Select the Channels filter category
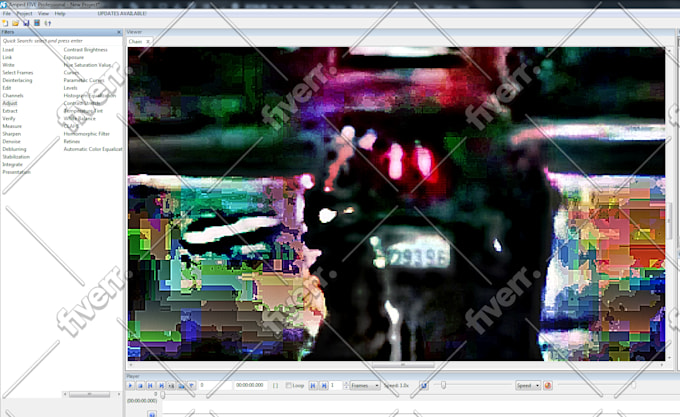The image size is (680, 417). click(13, 95)
